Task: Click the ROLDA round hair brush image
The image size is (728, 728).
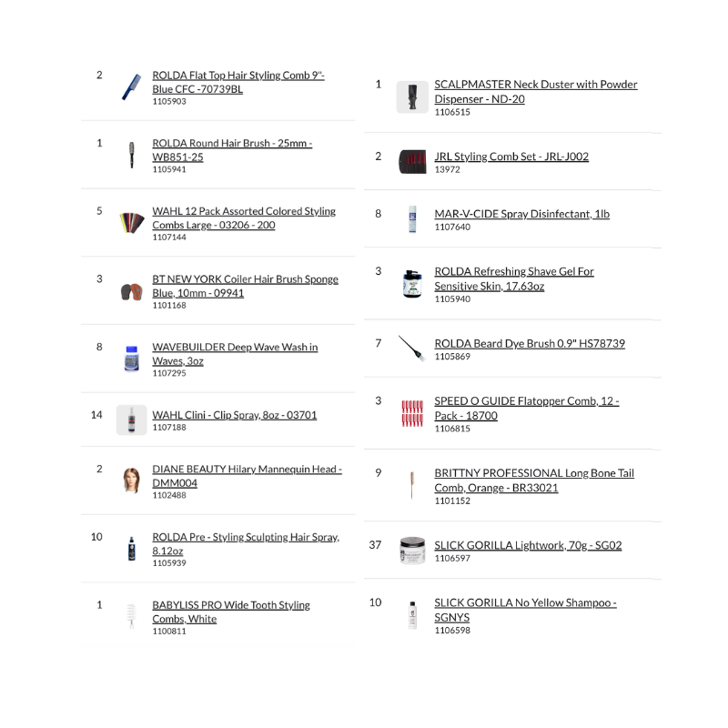Action: (131, 156)
